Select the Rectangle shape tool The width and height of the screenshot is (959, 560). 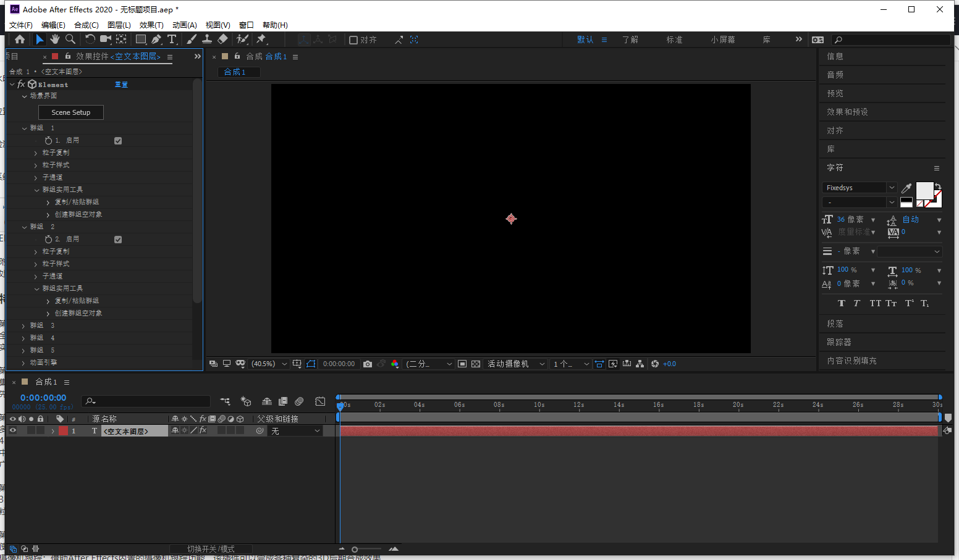click(141, 40)
